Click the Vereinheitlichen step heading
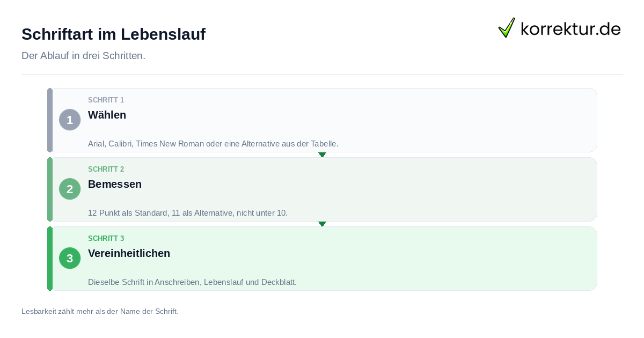 [x=129, y=253]
